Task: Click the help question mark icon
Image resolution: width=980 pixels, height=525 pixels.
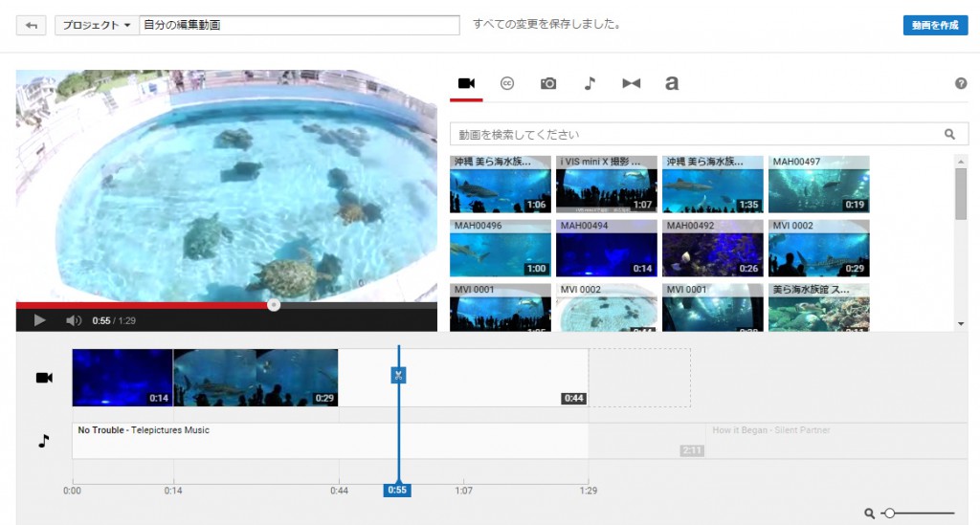Action: pyautogui.click(x=961, y=83)
